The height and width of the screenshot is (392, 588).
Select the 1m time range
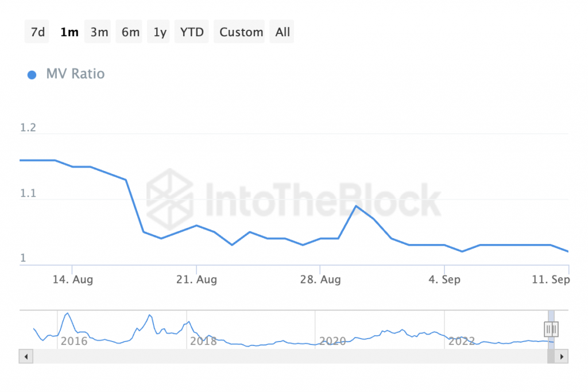tap(69, 32)
